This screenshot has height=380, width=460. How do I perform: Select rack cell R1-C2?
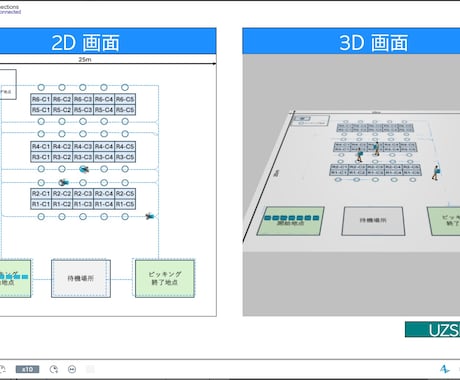[62, 204]
